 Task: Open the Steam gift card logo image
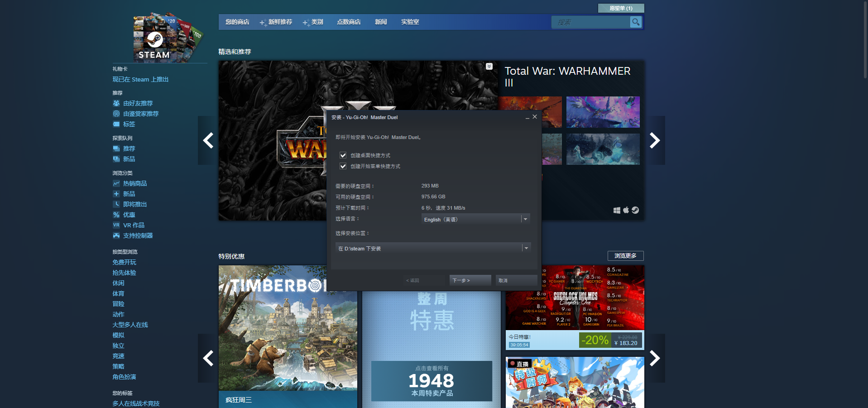coord(168,37)
